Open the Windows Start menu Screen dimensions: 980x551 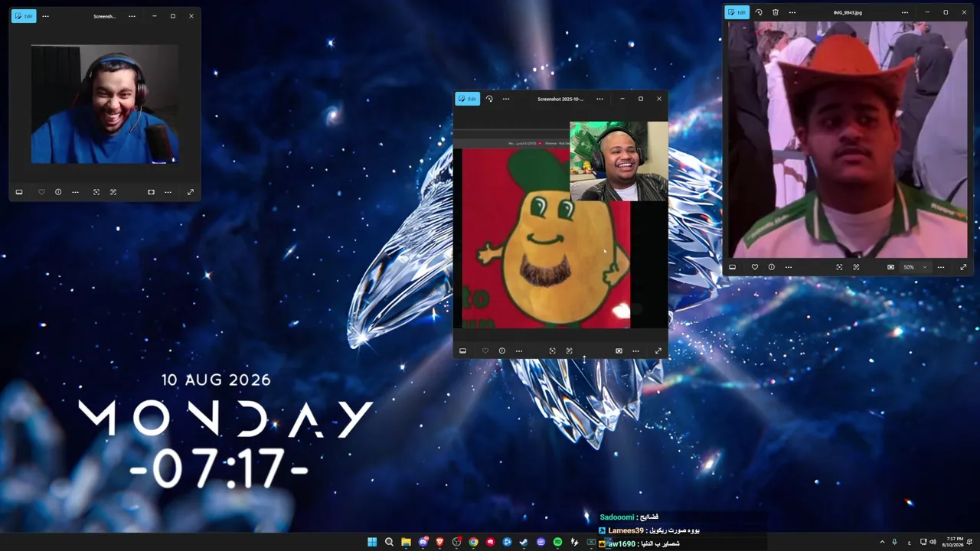pyautogui.click(x=372, y=543)
